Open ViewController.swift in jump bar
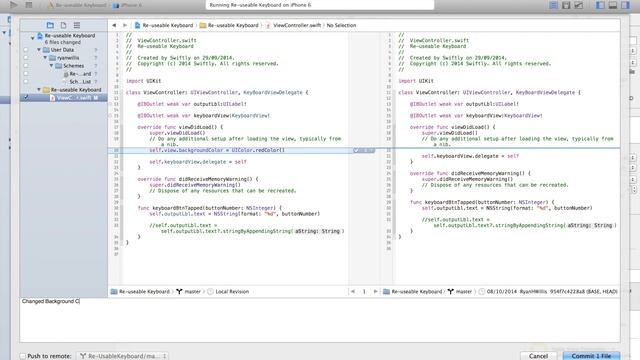 coord(297,25)
